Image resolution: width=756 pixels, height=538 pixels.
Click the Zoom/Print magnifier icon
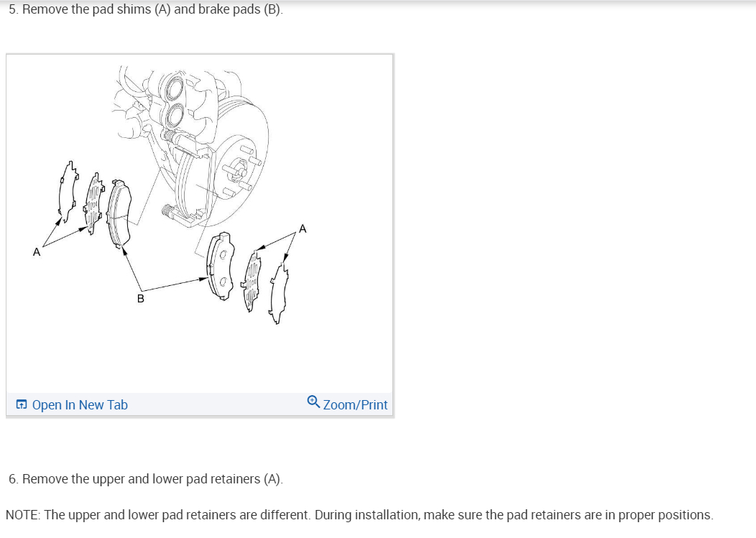pos(313,402)
